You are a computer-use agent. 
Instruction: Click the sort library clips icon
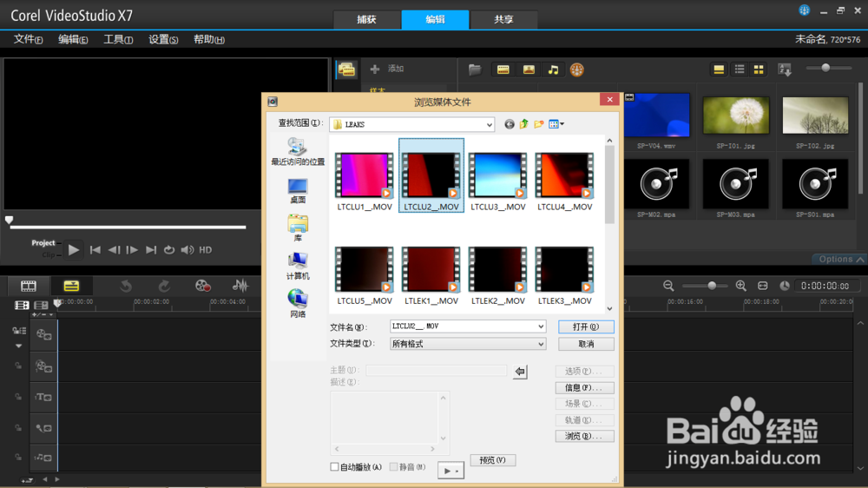pyautogui.click(x=785, y=69)
